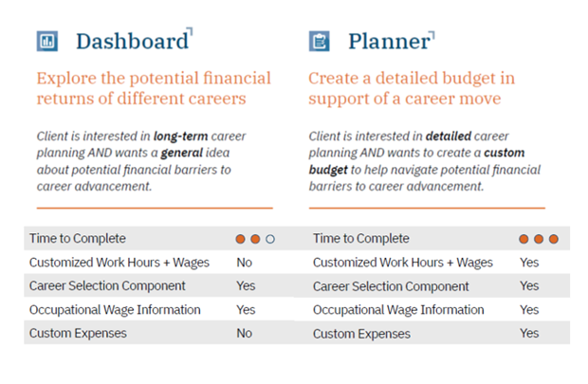Open the Dashboard title
This screenshot has height=384, width=588.
tap(131, 42)
